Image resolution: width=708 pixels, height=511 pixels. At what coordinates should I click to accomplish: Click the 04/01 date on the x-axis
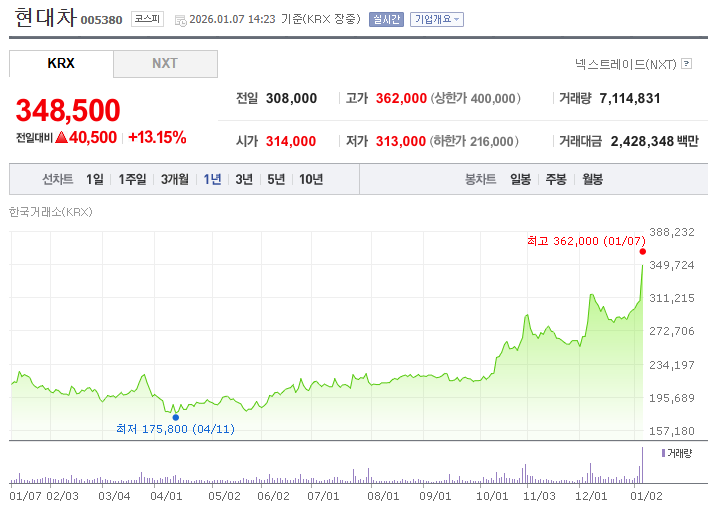[166, 496]
